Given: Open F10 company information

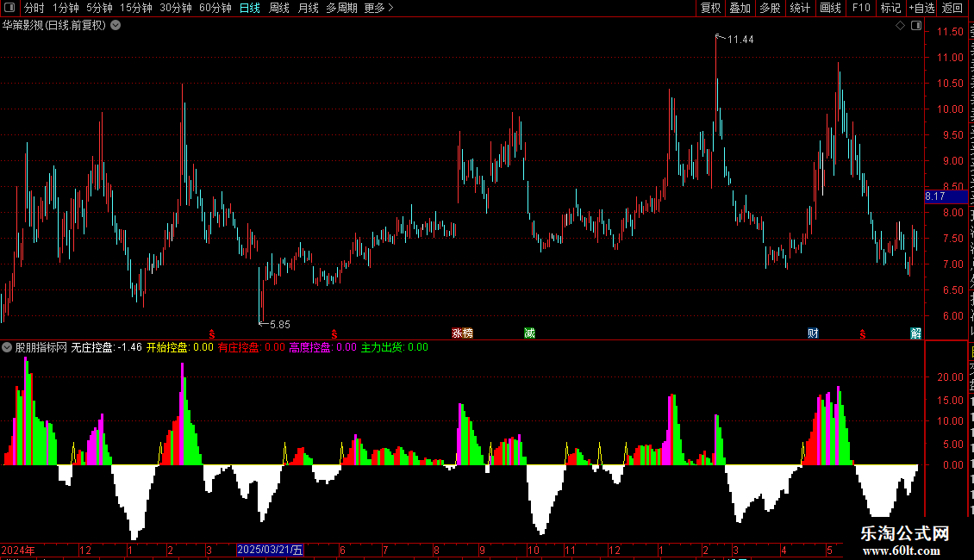Looking at the screenshot, I should 861,8.
